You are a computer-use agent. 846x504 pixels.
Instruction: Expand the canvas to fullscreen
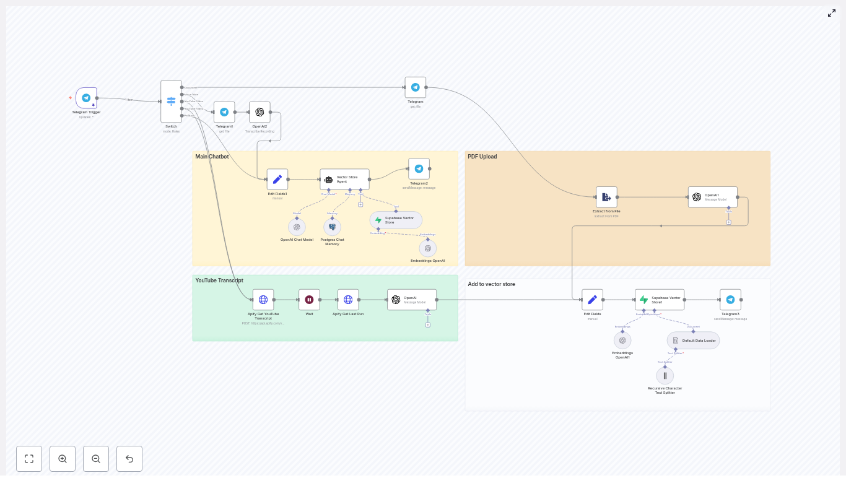[831, 13]
